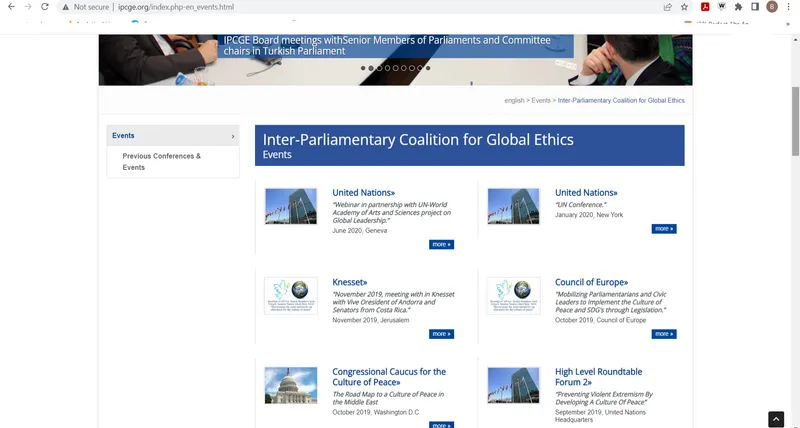Click the 'November 2019, Jerusalem' text
Image resolution: width=800 pixels, height=428 pixels.
[x=370, y=320]
